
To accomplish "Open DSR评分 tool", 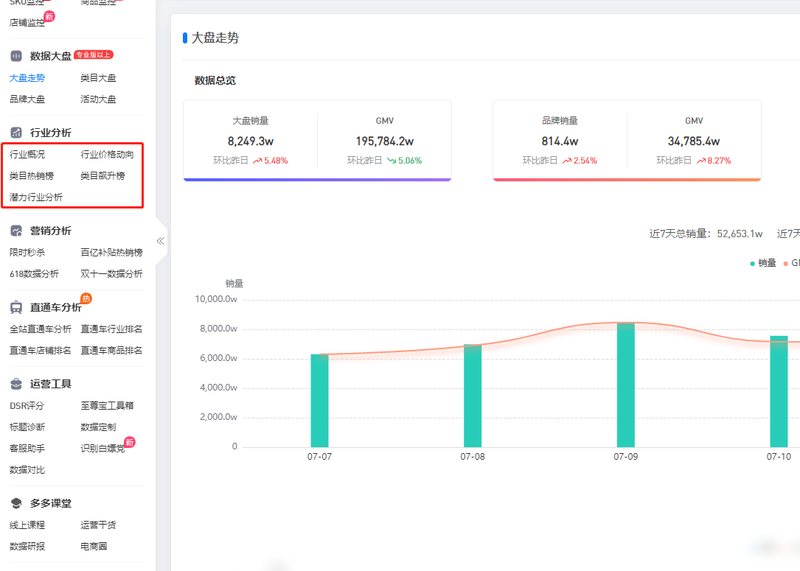I will 27,406.
